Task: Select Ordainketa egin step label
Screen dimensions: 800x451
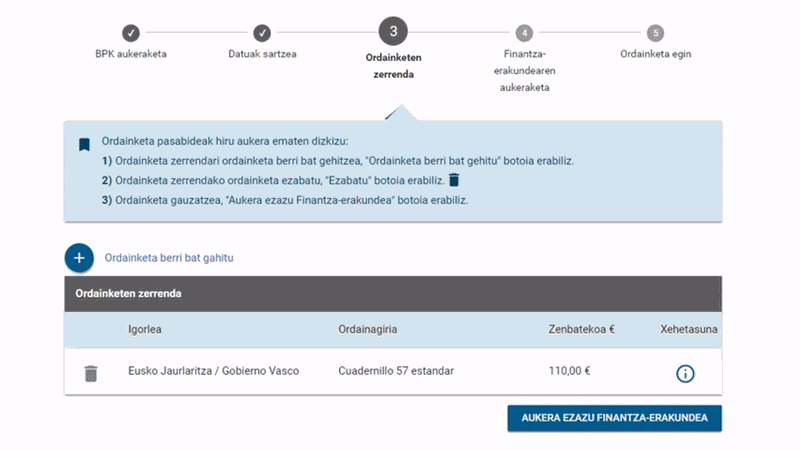Action: (x=656, y=54)
